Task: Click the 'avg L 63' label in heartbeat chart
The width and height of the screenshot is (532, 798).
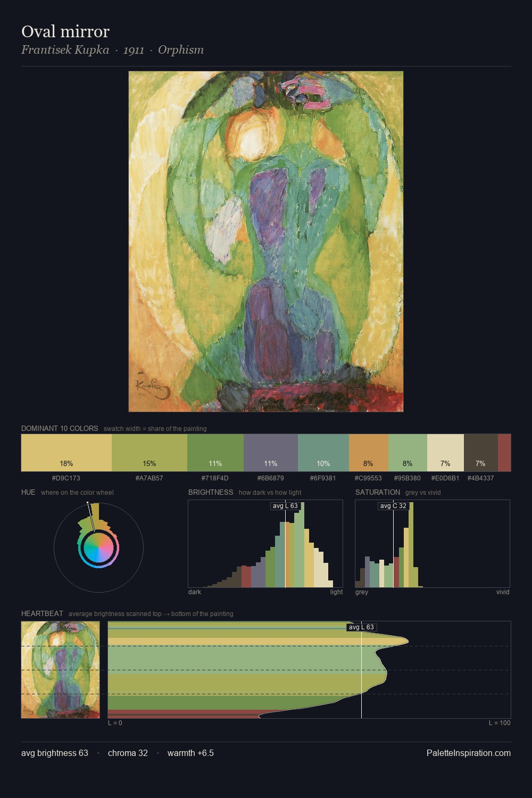Action: pyautogui.click(x=361, y=627)
